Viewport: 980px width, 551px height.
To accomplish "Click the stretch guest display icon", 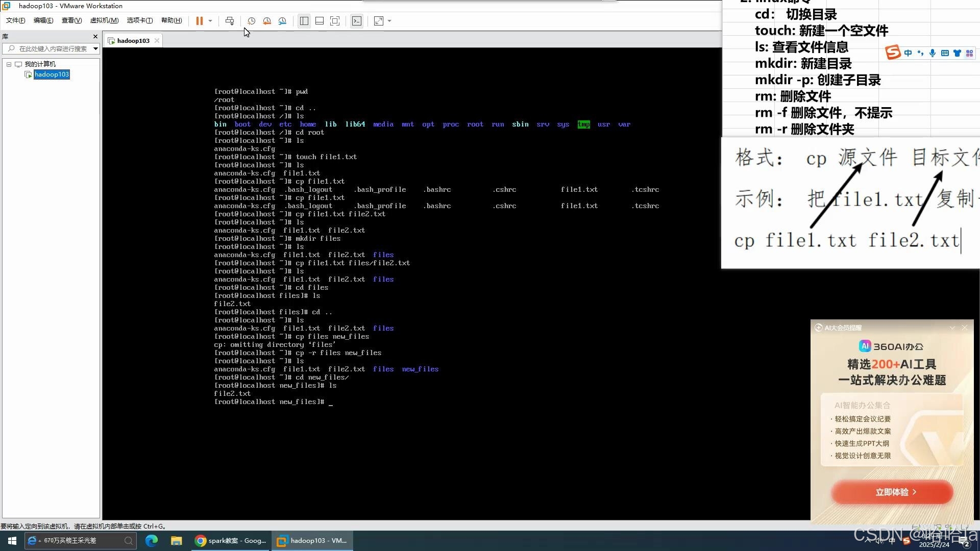I will 379,21.
